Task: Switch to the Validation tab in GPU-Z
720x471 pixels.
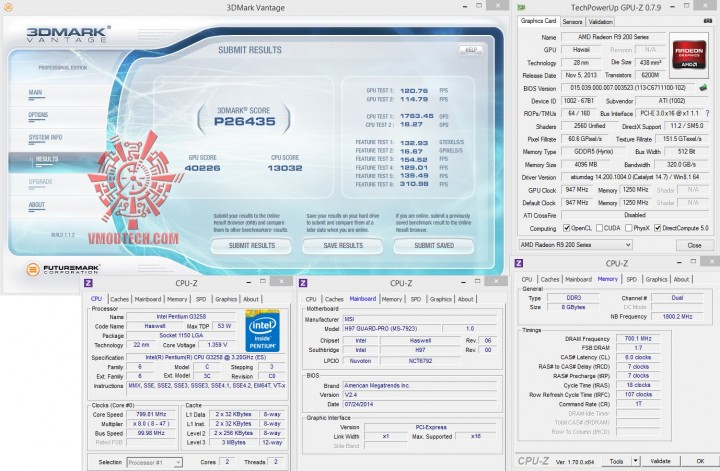Action: point(601,22)
